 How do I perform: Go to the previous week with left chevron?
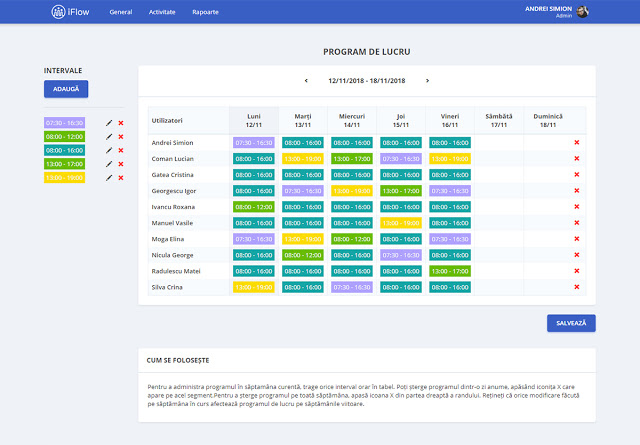[307, 80]
